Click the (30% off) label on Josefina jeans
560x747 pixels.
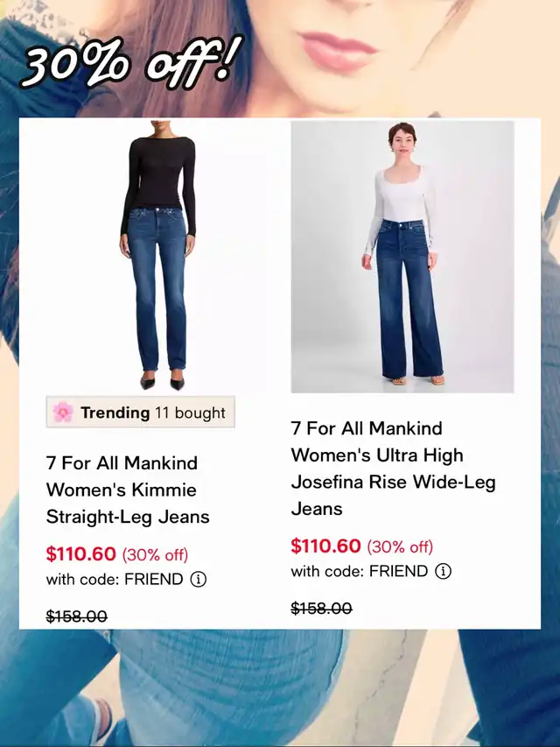[400, 546]
